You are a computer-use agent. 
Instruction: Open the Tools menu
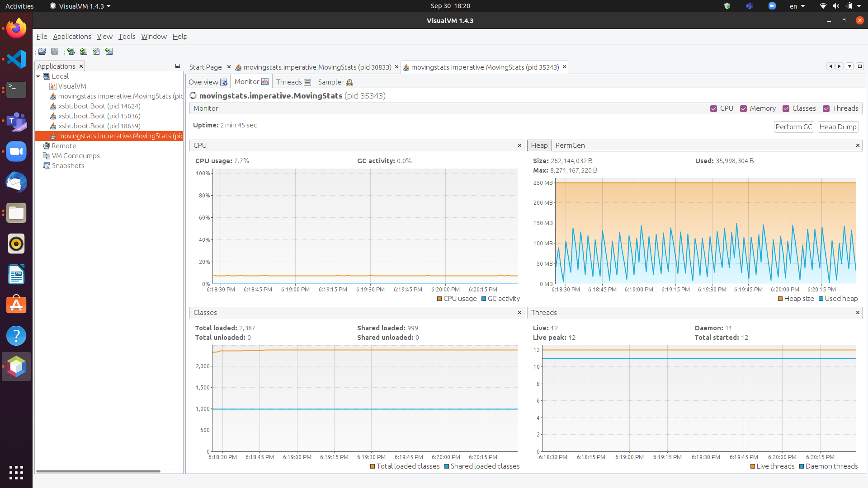point(127,37)
